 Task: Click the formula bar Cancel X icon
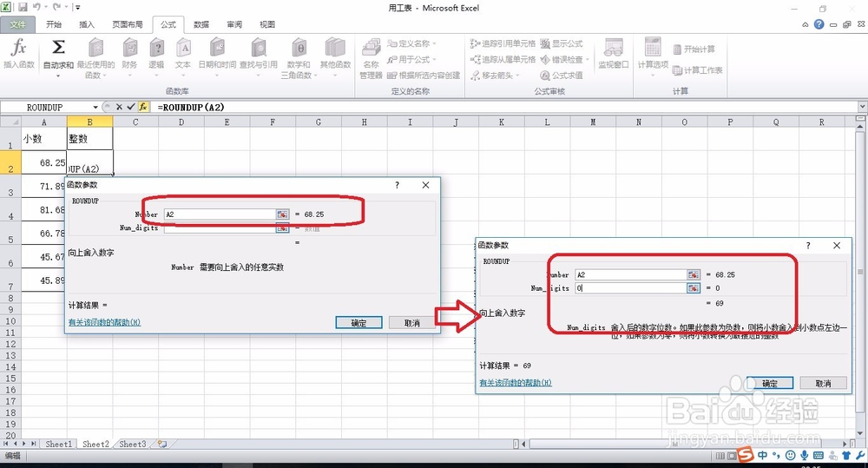[119, 107]
